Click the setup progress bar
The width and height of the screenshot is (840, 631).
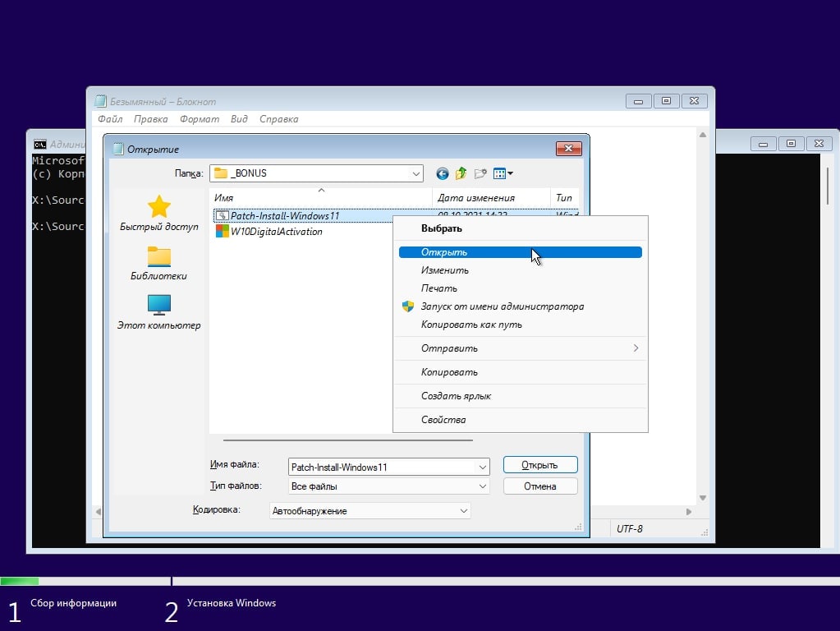pyautogui.click(x=420, y=581)
